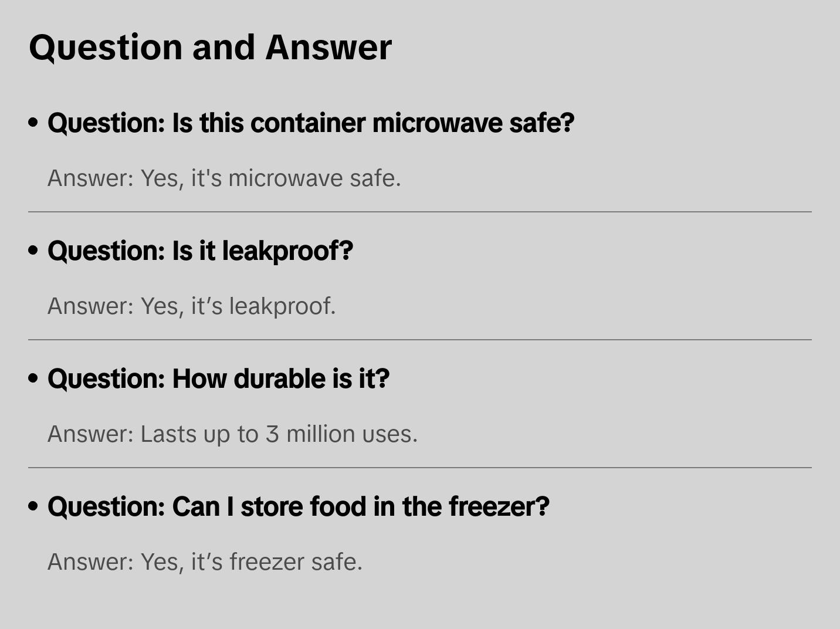Click the word 'Answer' in the heading
This screenshot has width=840, height=629.
pyautogui.click(x=328, y=47)
